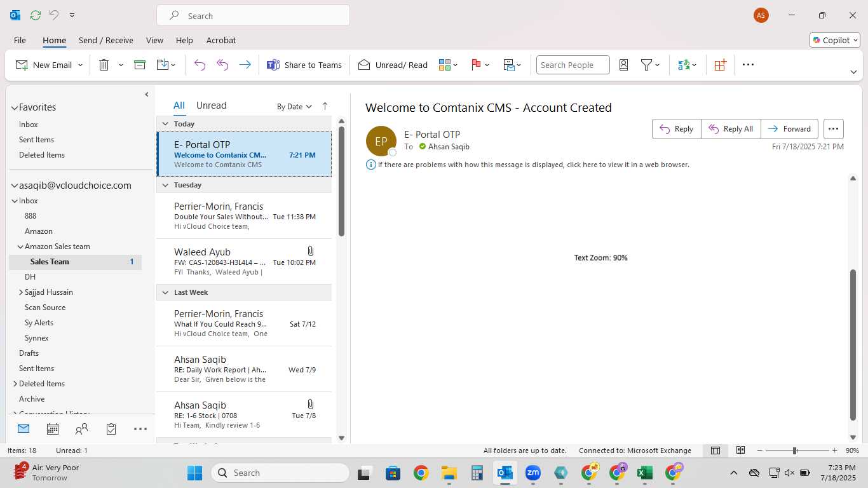The height and width of the screenshot is (488, 868).
Task: Expand ribbon display options chevron
Action: click(853, 72)
